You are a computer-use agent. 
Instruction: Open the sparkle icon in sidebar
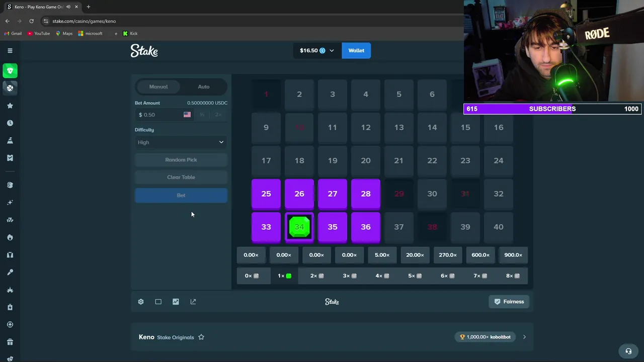(x=10, y=203)
